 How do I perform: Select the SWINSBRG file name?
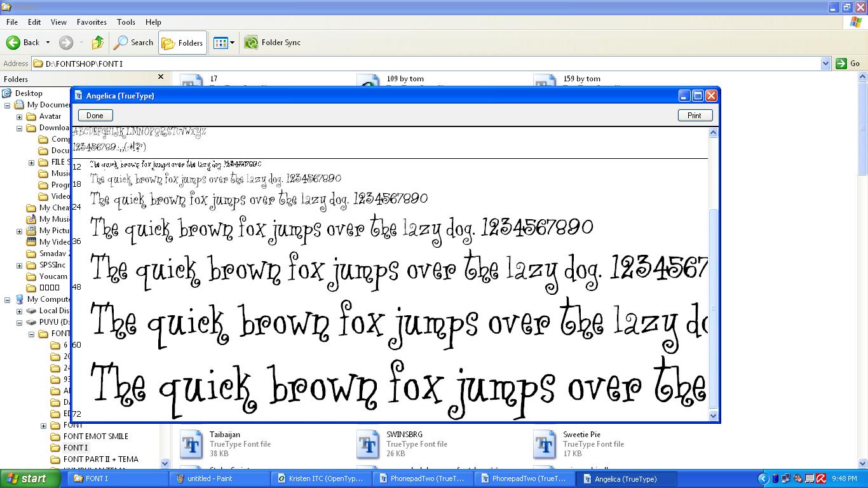[x=404, y=435]
